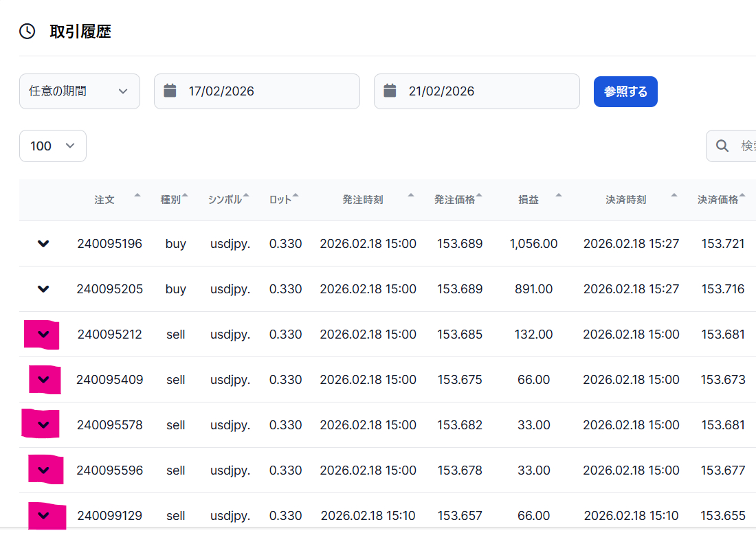Click order number 240095596
The height and width of the screenshot is (533, 756).
tap(109, 470)
